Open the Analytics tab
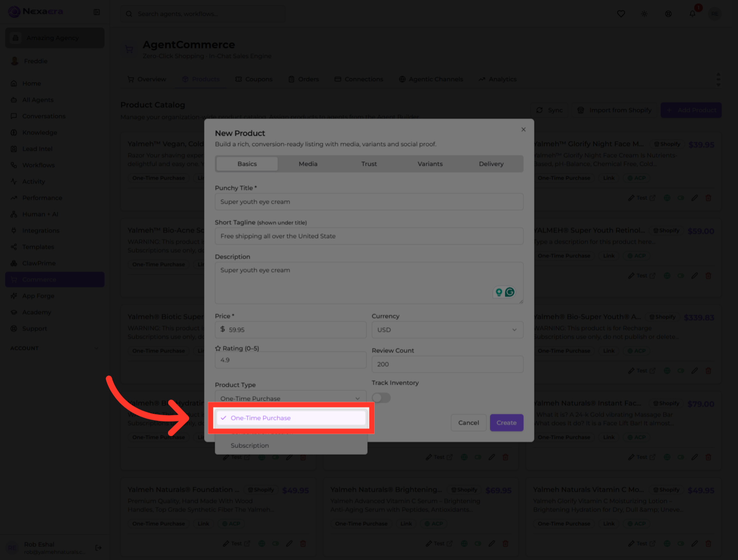 (x=497, y=79)
